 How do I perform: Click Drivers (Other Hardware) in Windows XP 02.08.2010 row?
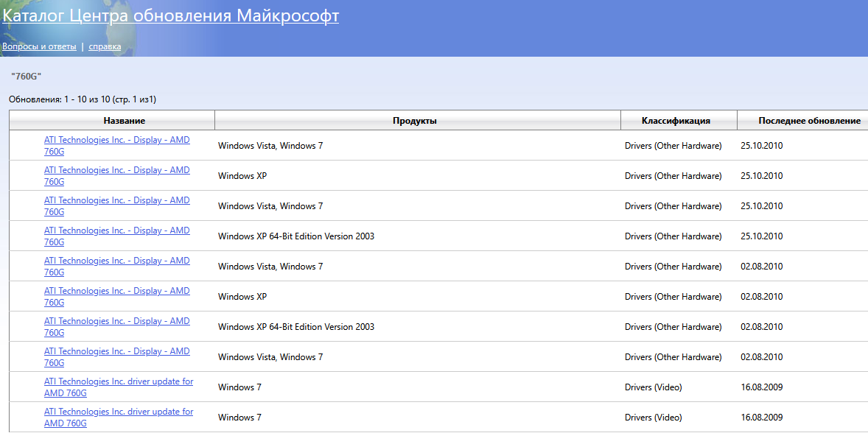[x=673, y=297]
